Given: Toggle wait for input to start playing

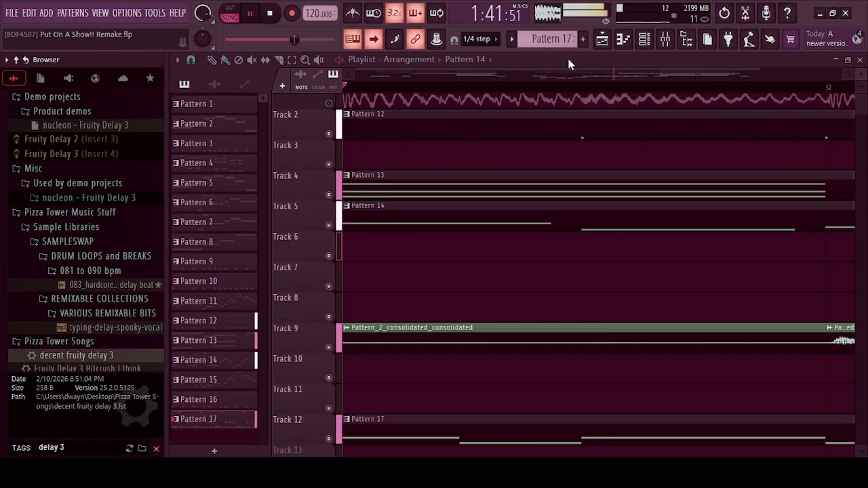Looking at the screenshot, I should point(374,13).
